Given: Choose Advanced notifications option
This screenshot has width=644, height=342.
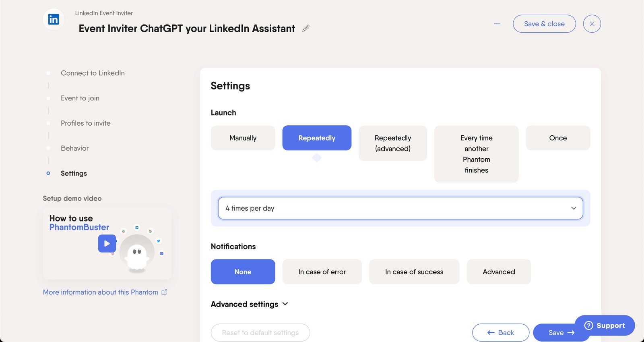Looking at the screenshot, I should pos(499,272).
